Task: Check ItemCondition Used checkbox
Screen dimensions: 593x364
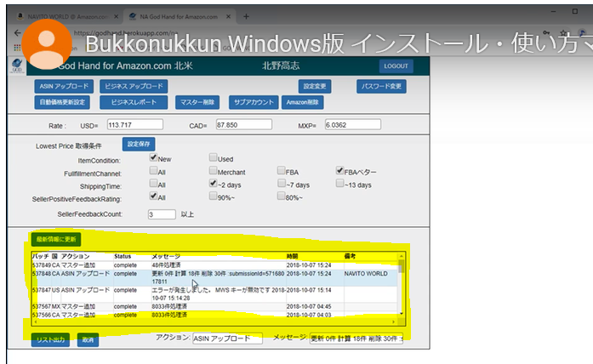Action: [213, 157]
